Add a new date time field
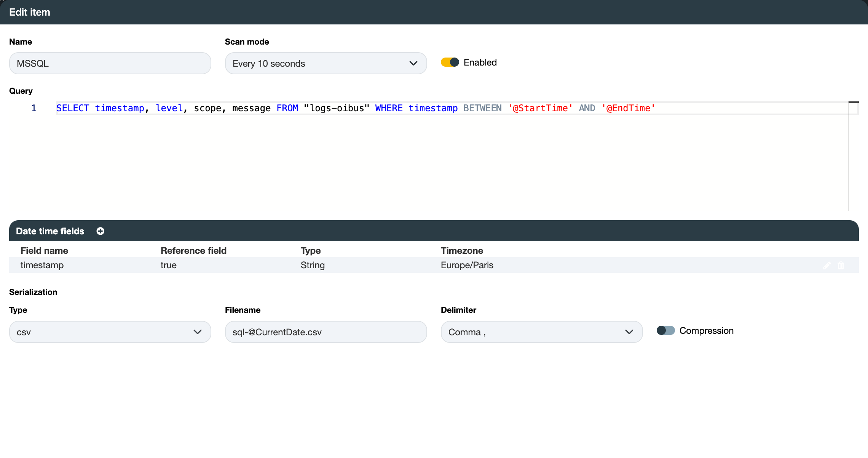Image resolution: width=868 pixels, height=458 pixels. tap(101, 231)
